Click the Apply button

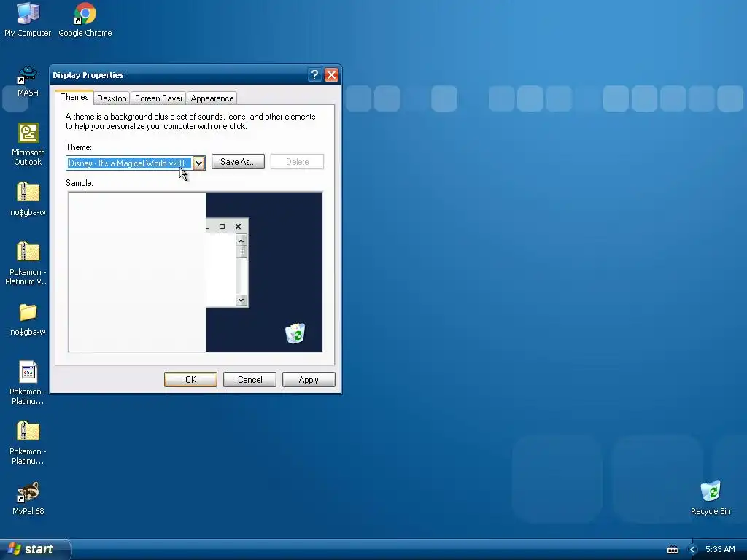[309, 379]
